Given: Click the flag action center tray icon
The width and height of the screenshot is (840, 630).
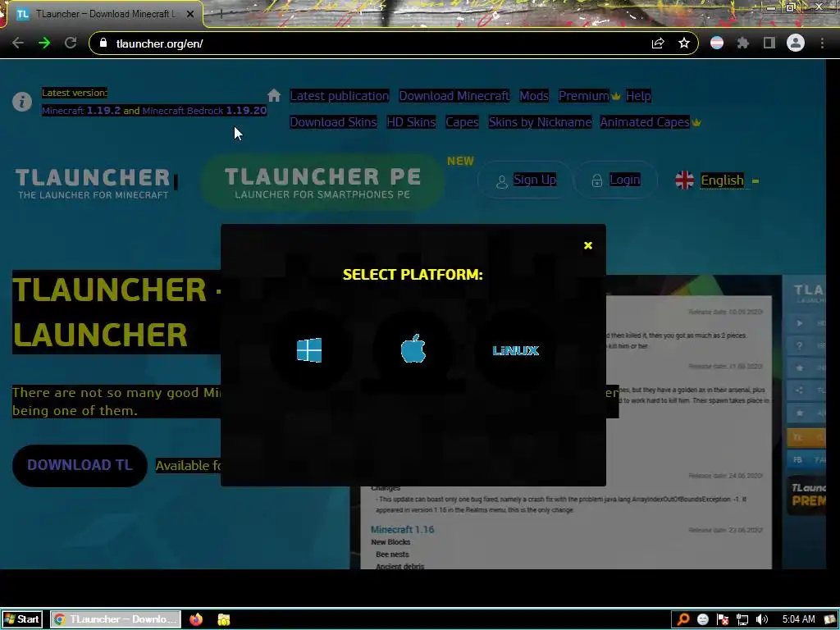Looking at the screenshot, I should point(723,619).
